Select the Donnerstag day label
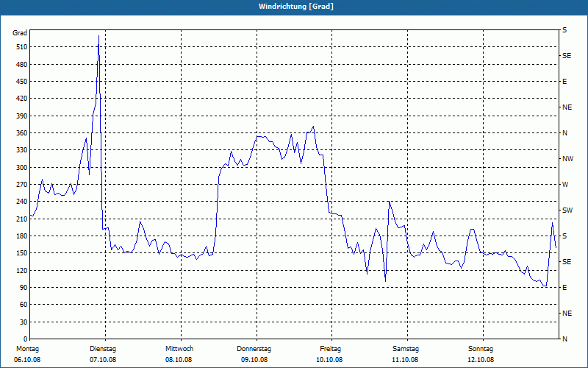Image resolution: width=588 pixels, height=368 pixels. (x=254, y=349)
